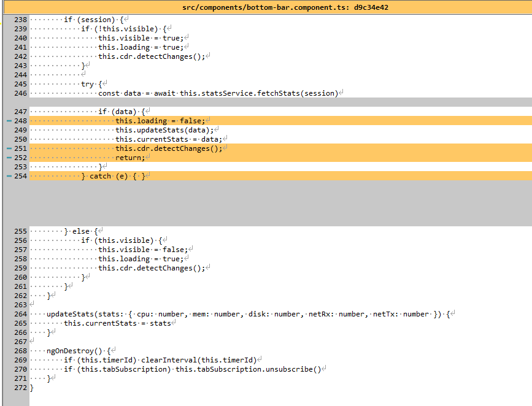
Task: Click 'this.visible = true;' on line 240
Action: point(141,38)
